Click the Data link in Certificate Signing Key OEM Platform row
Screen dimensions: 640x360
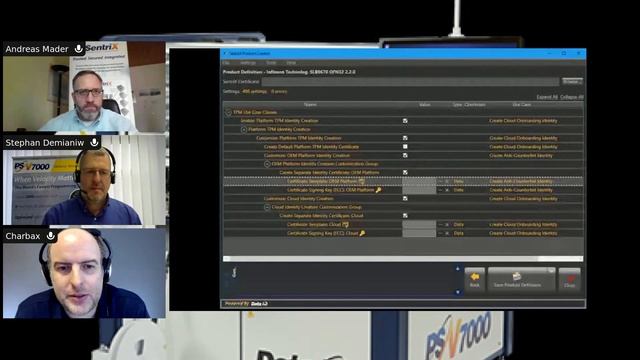(x=458, y=190)
